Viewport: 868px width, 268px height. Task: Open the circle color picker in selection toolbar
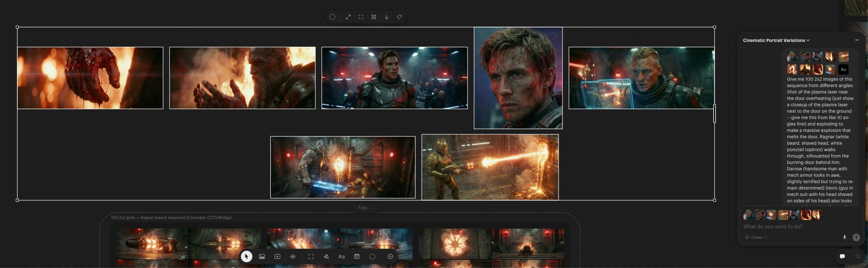coord(332,17)
